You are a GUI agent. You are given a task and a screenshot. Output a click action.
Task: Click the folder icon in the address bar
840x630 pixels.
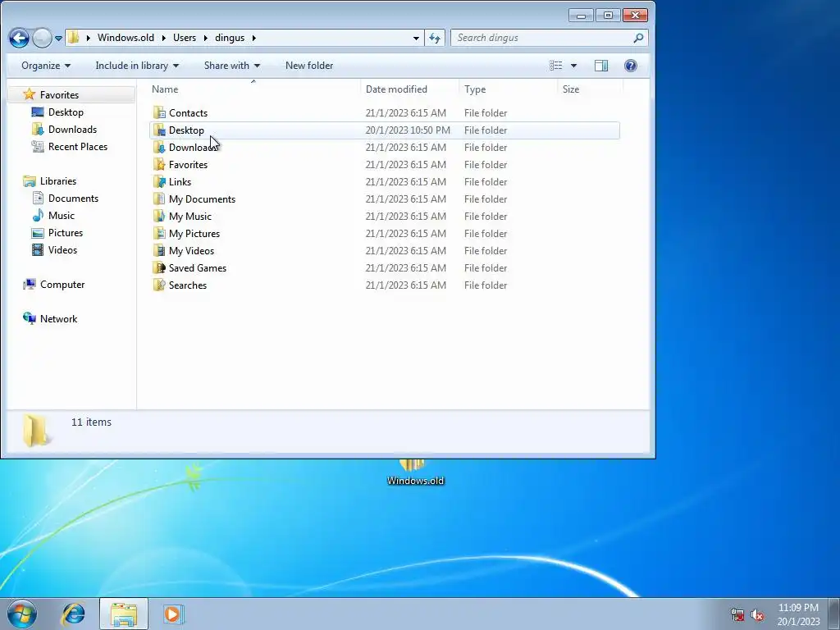pyautogui.click(x=73, y=38)
